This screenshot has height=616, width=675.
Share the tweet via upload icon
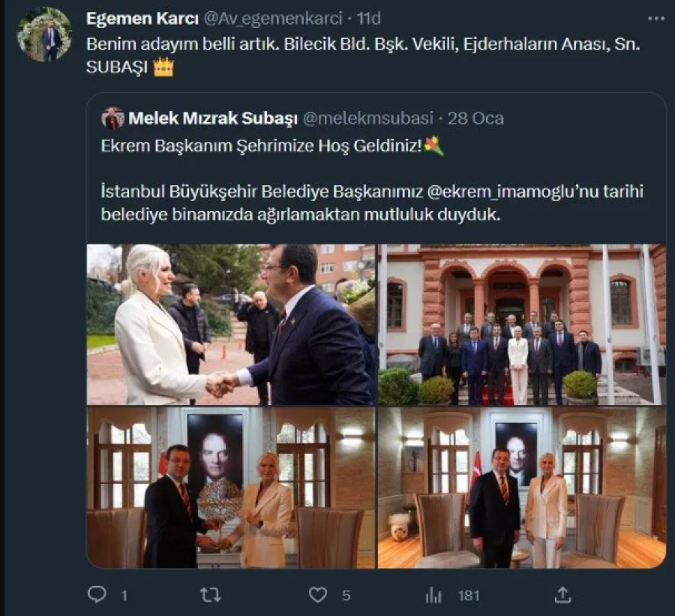click(x=562, y=594)
